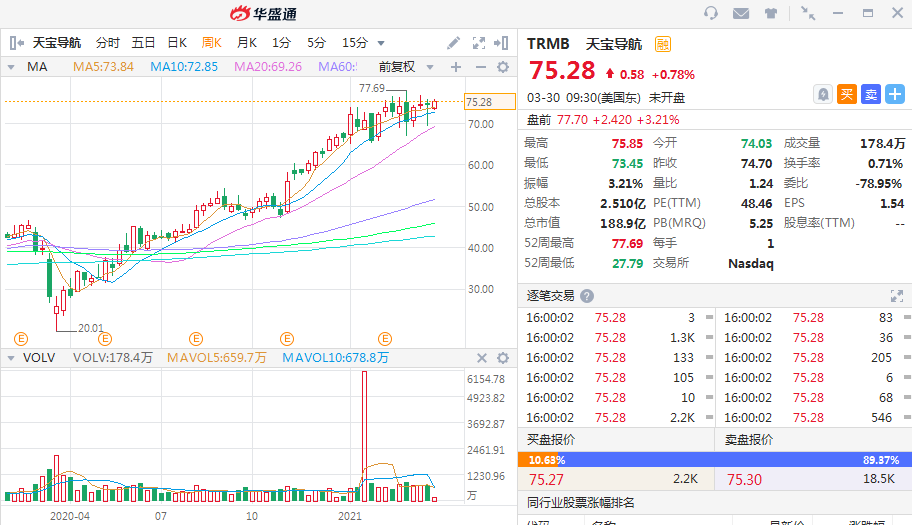Expand MA indicator selector triangle
Image resolution: width=912 pixels, height=525 pixels.
(11, 67)
